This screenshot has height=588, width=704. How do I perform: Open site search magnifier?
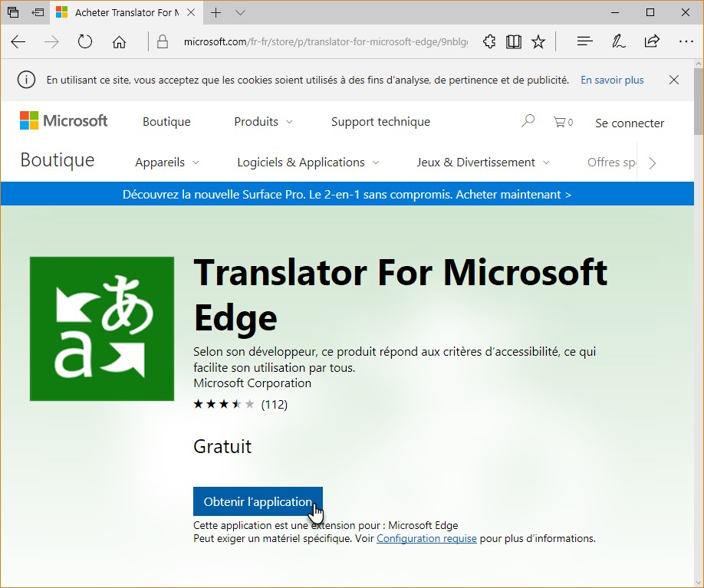click(528, 120)
